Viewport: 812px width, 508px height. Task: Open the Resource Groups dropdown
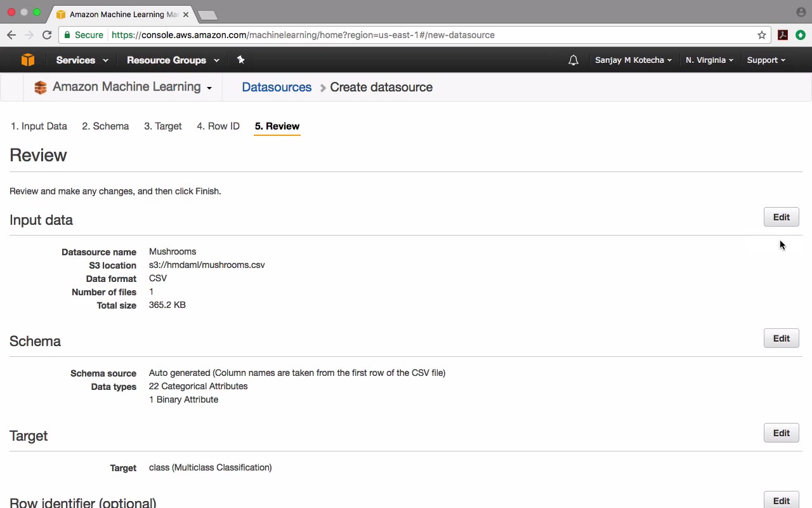[x=173, y=60]
